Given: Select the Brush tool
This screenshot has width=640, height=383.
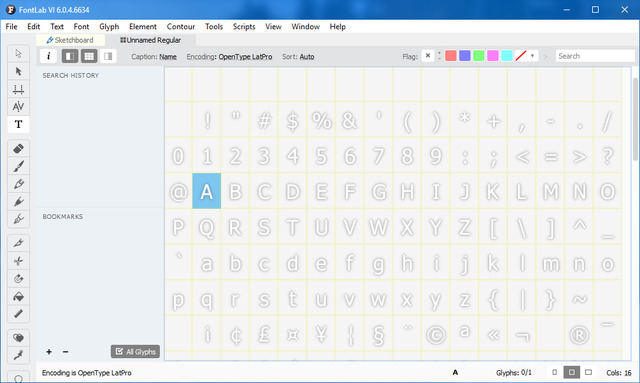Looking at the screenshot, I should point(18,166).
